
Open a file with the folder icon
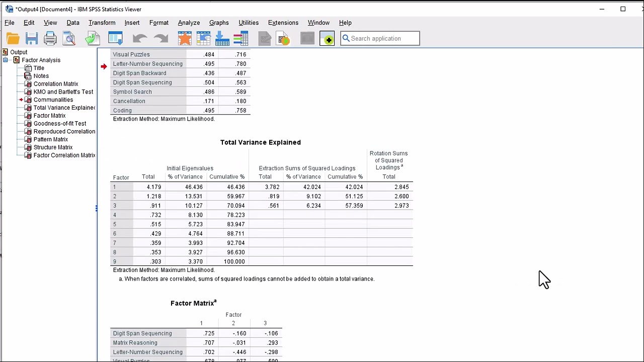pos(13,38)
